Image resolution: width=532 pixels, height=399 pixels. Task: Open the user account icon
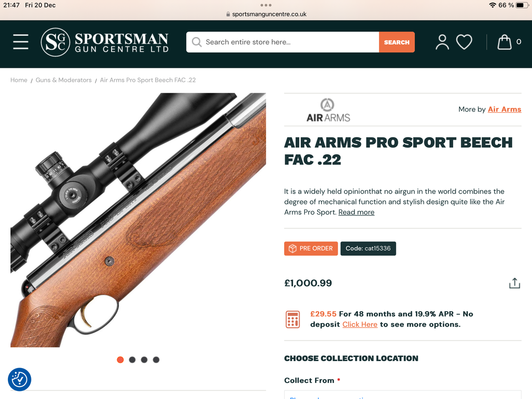pyautogui.click(x=442, y=42)
